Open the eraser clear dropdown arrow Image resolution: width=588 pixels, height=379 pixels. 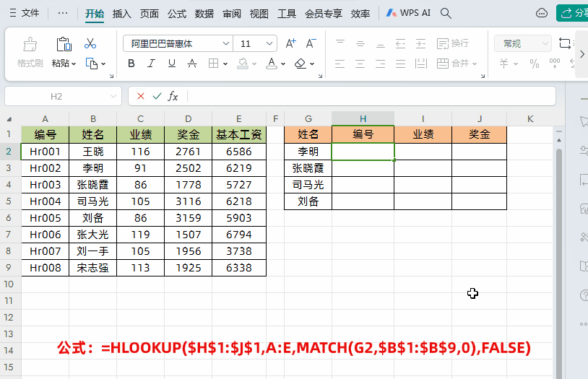(312, 64)
